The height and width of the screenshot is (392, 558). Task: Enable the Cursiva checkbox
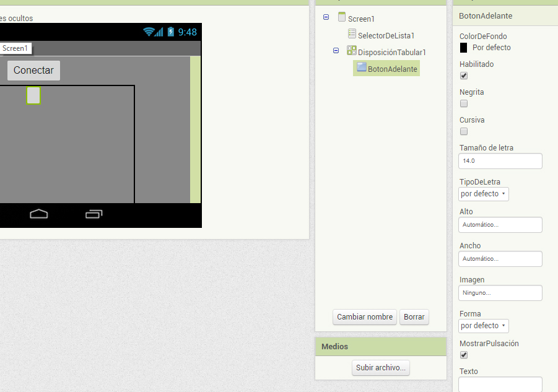click(464, 131)
